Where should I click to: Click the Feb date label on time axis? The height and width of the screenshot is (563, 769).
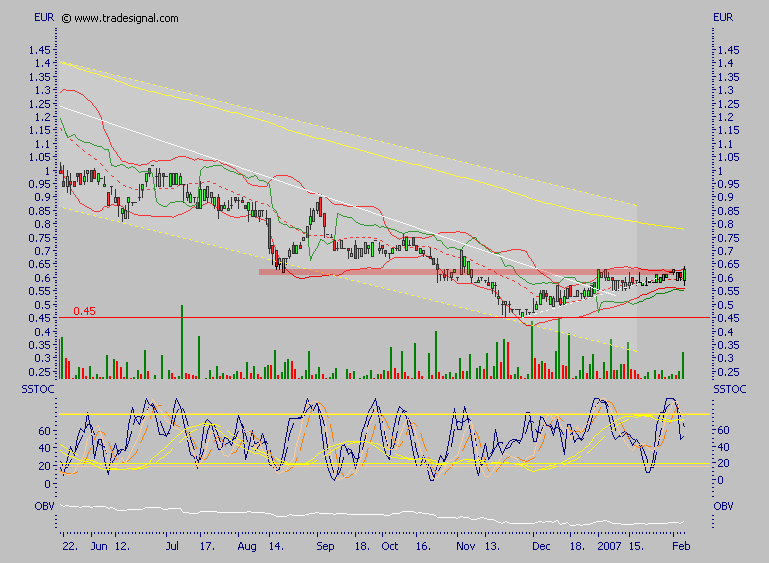pyautogui.click(x=678, y=548)
